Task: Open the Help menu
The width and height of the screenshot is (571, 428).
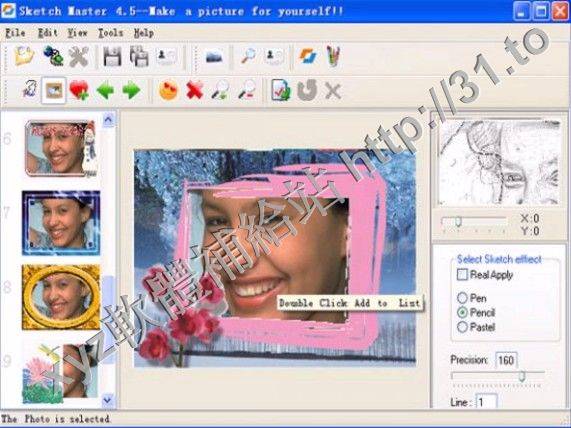Action: 143,33
